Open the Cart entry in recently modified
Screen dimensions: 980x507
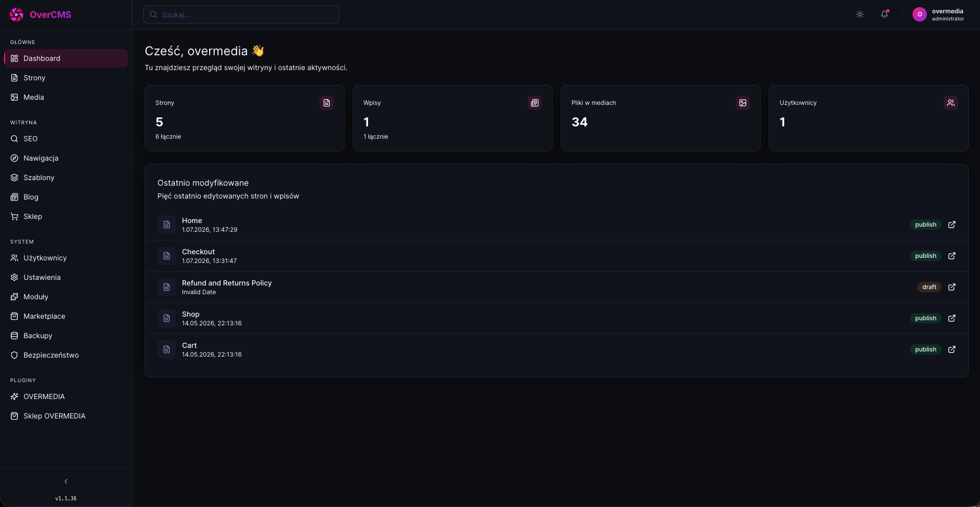tap(557, 349)
